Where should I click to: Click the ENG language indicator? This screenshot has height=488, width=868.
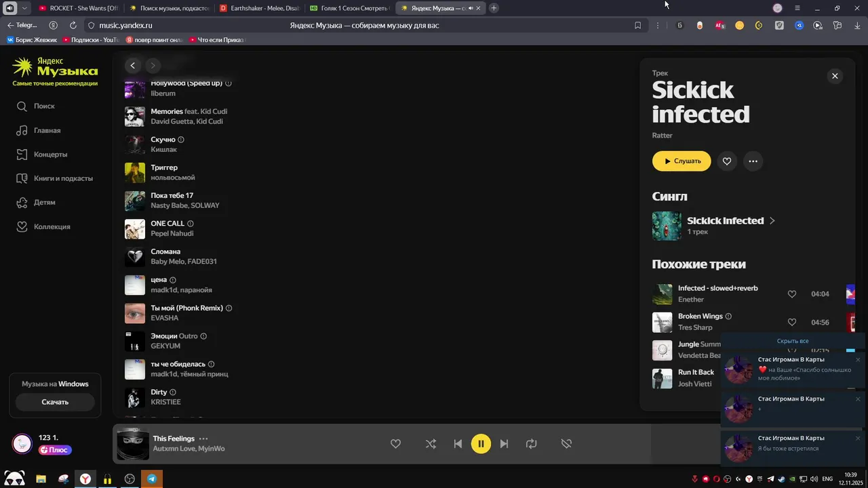point(827,479)
